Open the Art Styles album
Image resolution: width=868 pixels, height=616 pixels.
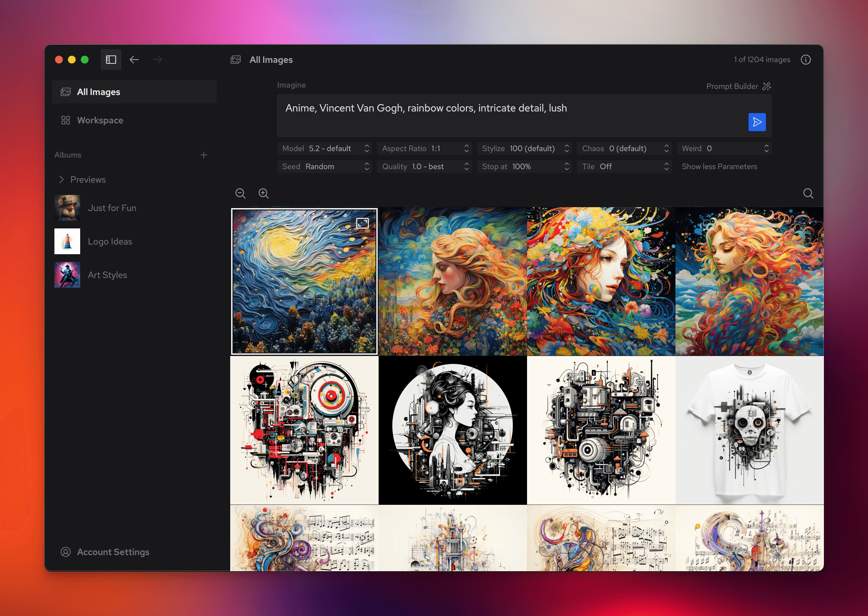(107, 274)
